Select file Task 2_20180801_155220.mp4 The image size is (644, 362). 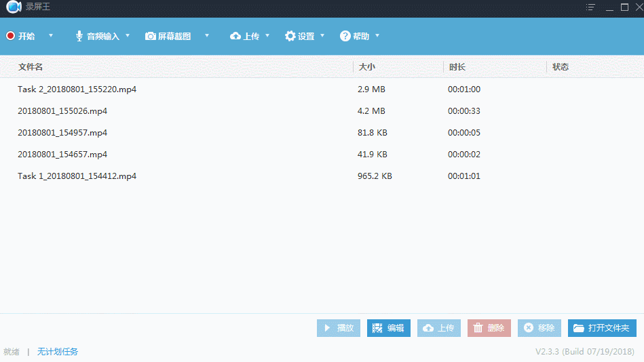pyautogui.click(x=77, y=89)
